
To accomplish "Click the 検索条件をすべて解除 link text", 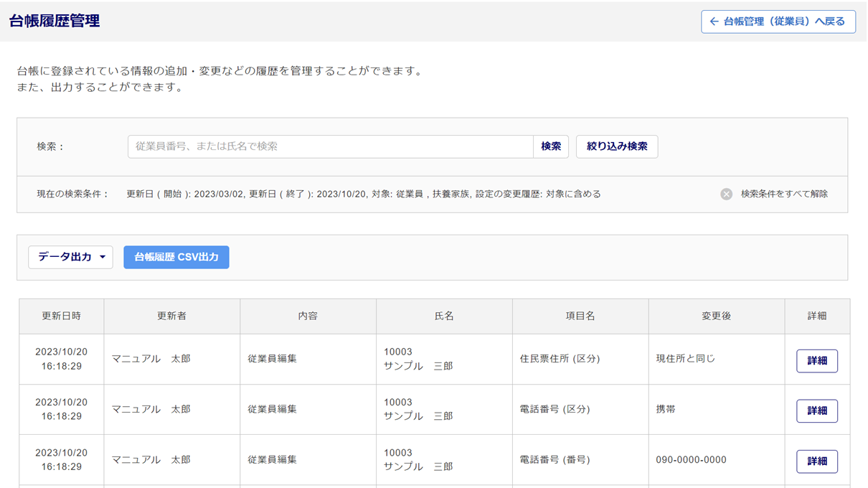I will point(784,194).
